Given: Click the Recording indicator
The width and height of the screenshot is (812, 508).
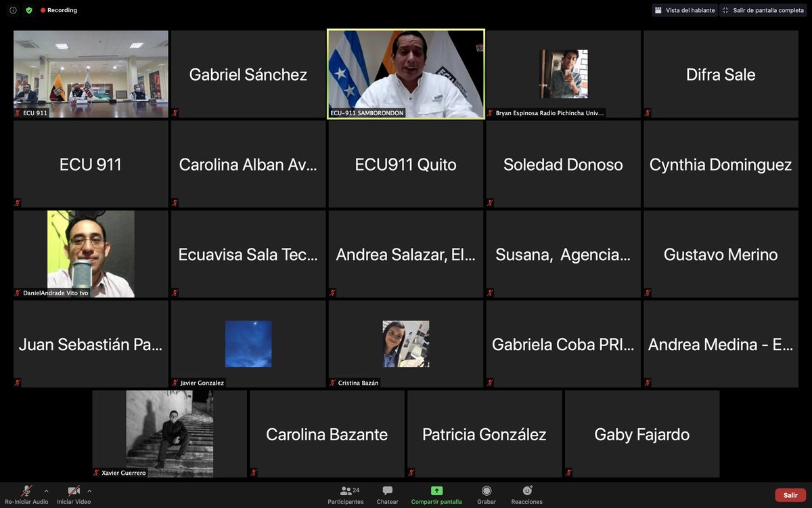Looking at the screenshot, I should click(59, 10).
